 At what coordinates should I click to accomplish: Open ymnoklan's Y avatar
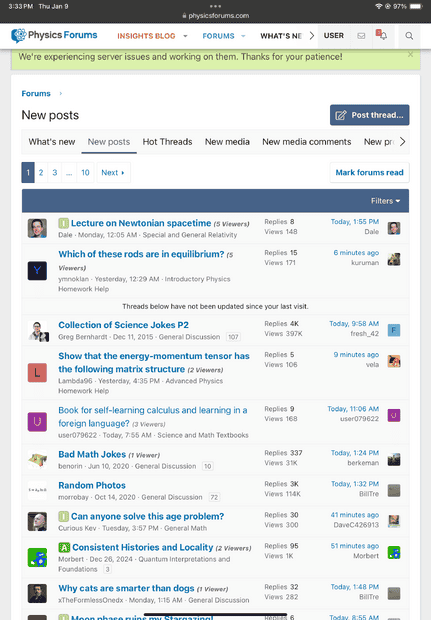[x=37, y=271]
